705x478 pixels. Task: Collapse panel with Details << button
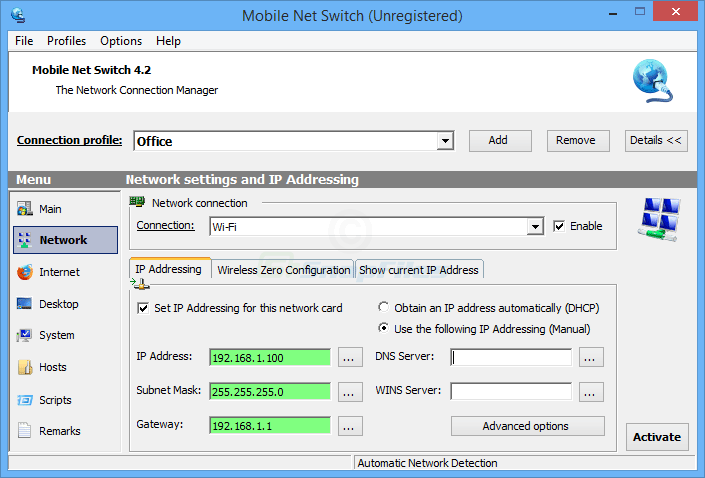[656, 141]
